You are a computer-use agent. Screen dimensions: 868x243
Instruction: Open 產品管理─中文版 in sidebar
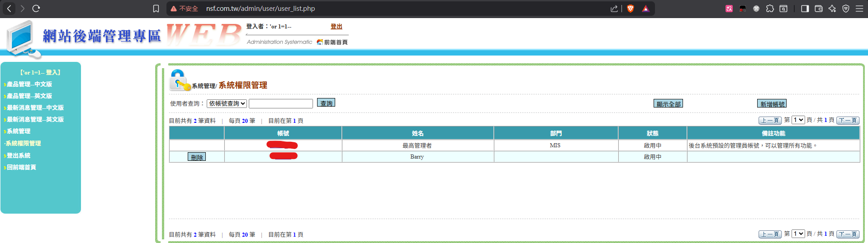[29, 84]
